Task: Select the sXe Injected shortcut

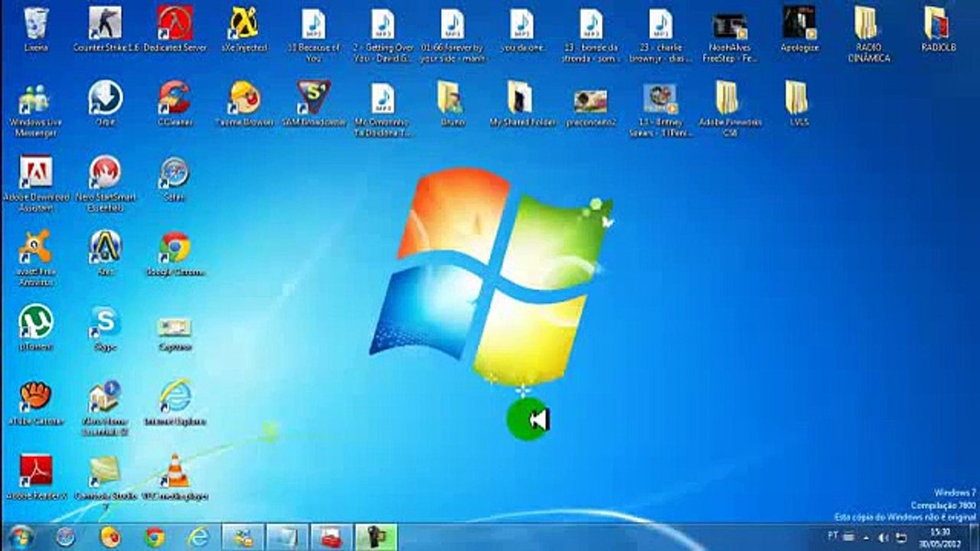Action: tap(244, 30)
